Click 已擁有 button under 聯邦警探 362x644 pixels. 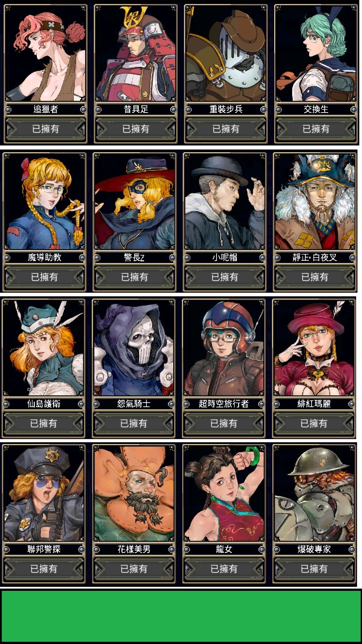tap(44, 569)
